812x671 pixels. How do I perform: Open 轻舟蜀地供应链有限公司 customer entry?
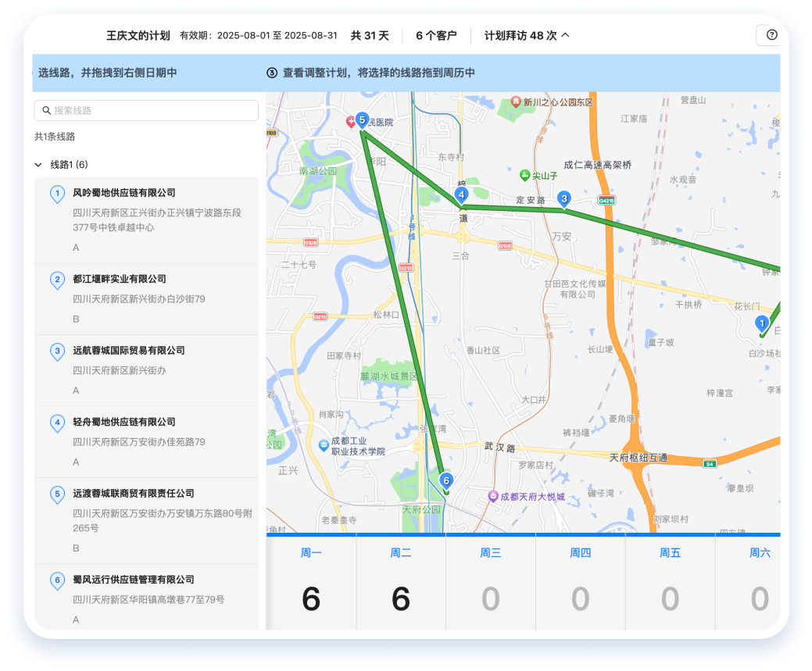[x=146, y=441]
